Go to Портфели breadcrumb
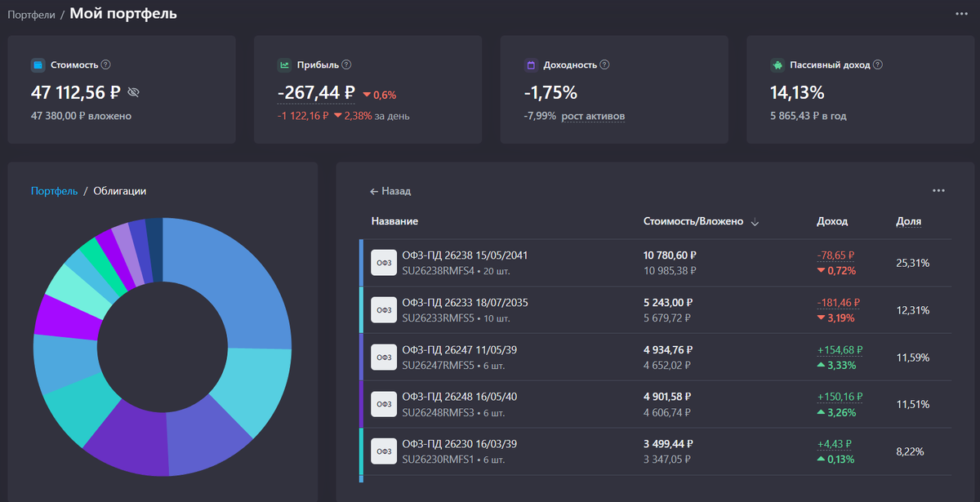This screenshot has height=502, width=980. (x=31, y=15)
